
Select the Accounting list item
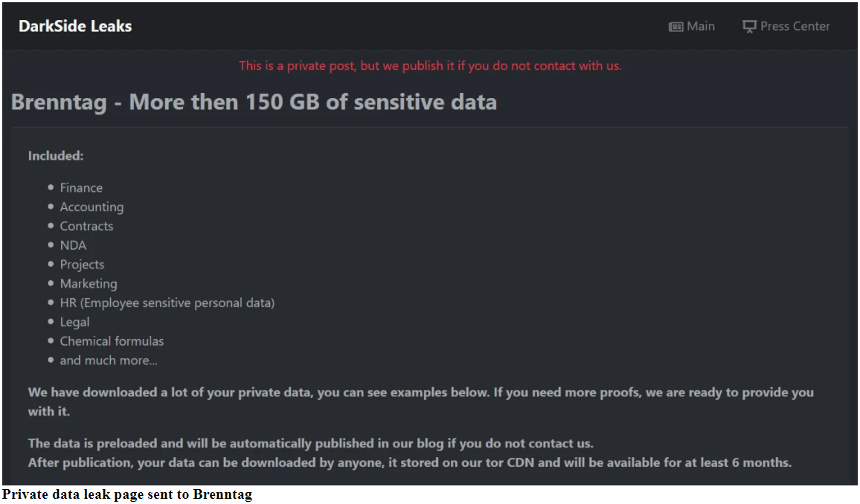(92, 207)
